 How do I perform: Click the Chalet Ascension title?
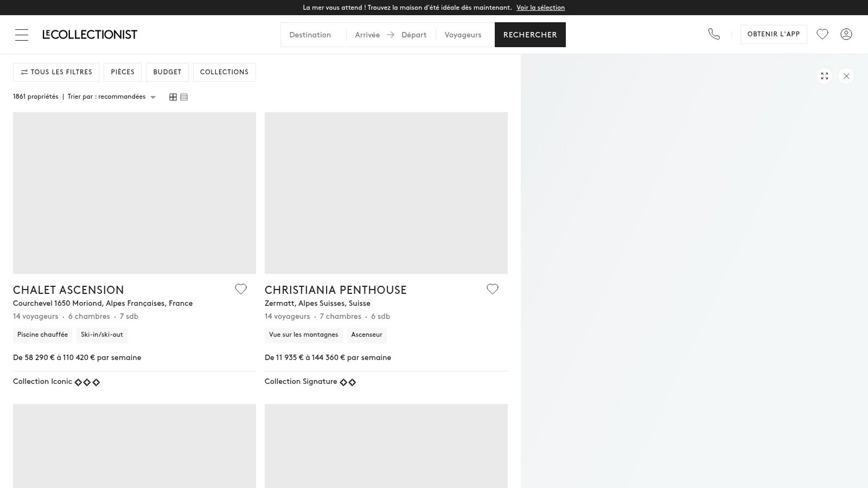click(x=68, y=290)
